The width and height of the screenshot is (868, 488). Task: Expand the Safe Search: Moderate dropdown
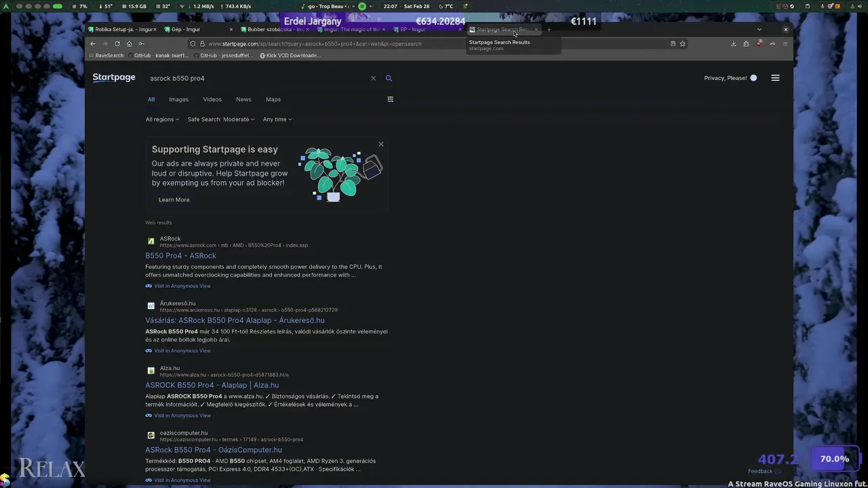(221, 119)
